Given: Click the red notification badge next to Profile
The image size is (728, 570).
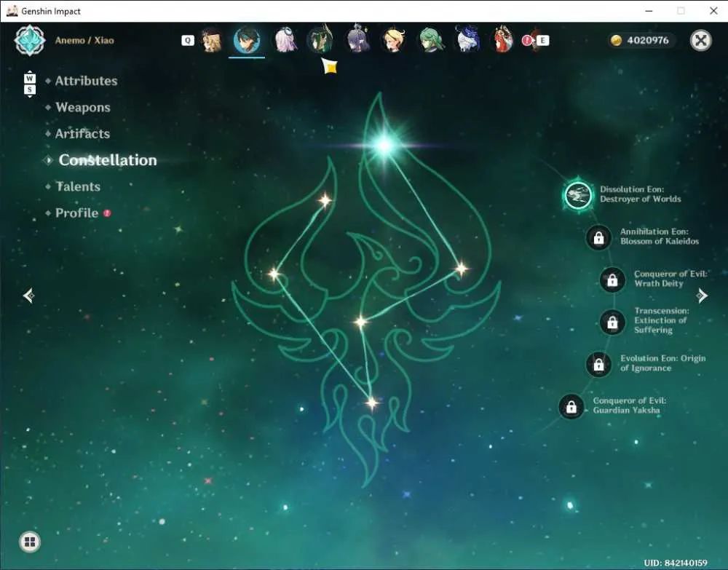Looking at the screenshot, I should (107, 213).
